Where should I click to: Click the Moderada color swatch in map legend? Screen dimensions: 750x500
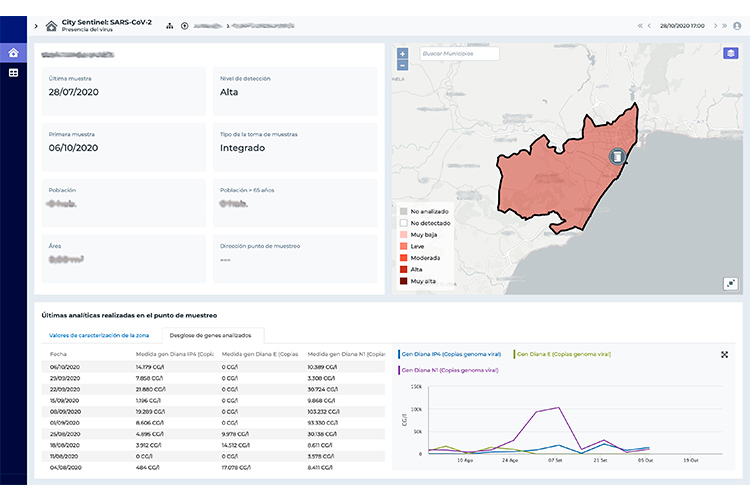coord(402,257)
